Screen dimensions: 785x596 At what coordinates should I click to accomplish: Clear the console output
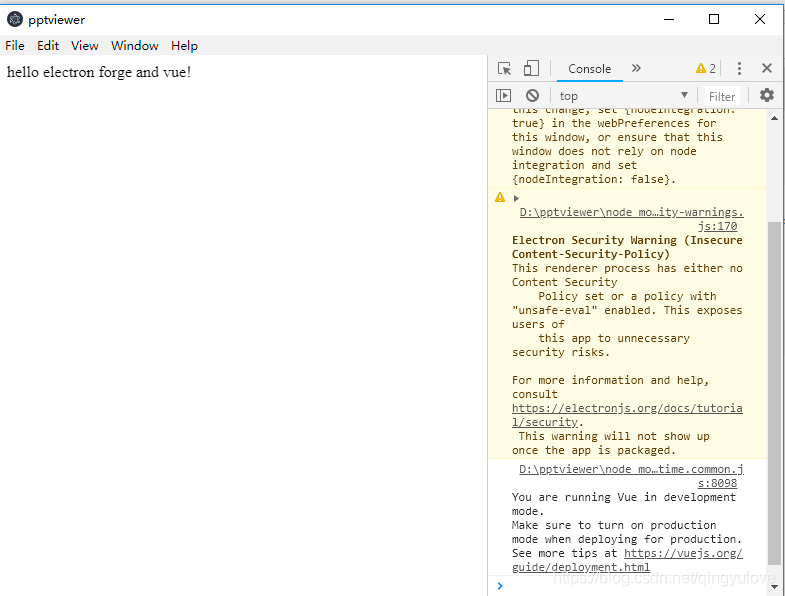[x=532, y=95]
